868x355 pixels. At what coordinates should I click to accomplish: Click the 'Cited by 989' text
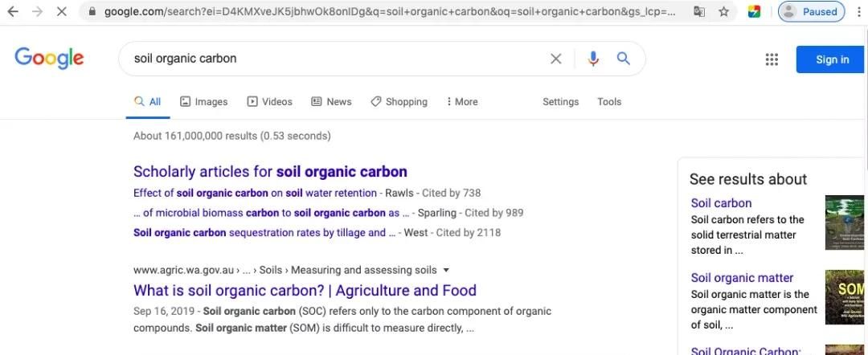(493, 213)
